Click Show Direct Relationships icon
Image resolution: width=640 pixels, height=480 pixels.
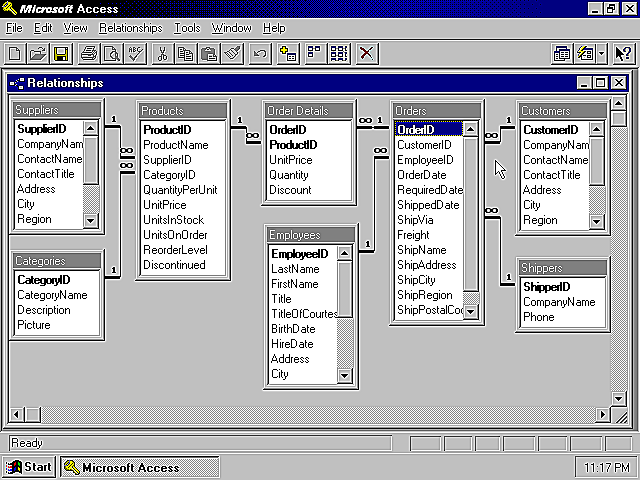pyautogui.click(x=315, y=54)
